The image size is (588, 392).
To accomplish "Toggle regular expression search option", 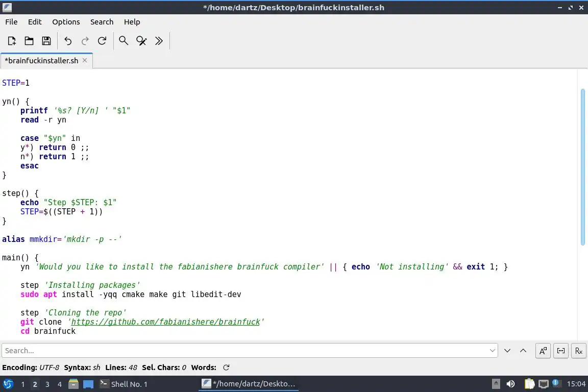I will 579,351.
